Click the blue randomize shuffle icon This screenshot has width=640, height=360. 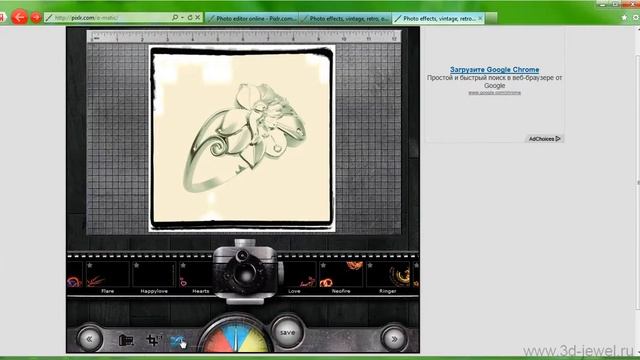(178, 340)
